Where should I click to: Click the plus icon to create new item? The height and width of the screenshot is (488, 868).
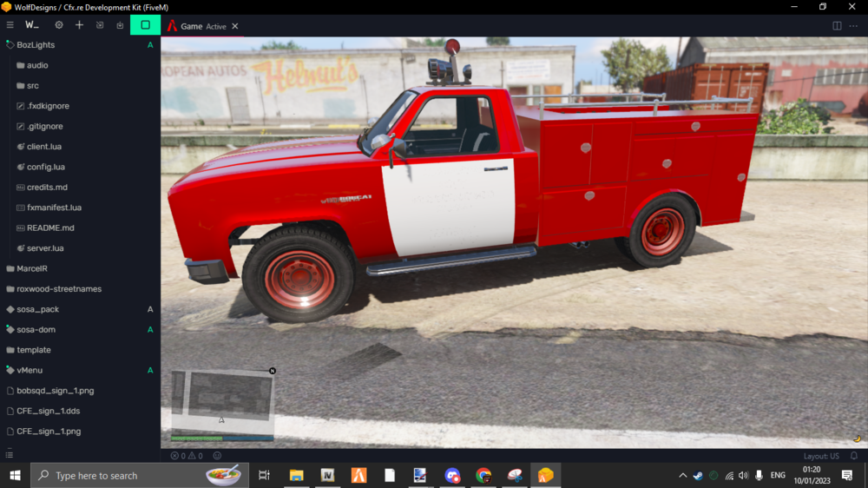click(79, 25)
